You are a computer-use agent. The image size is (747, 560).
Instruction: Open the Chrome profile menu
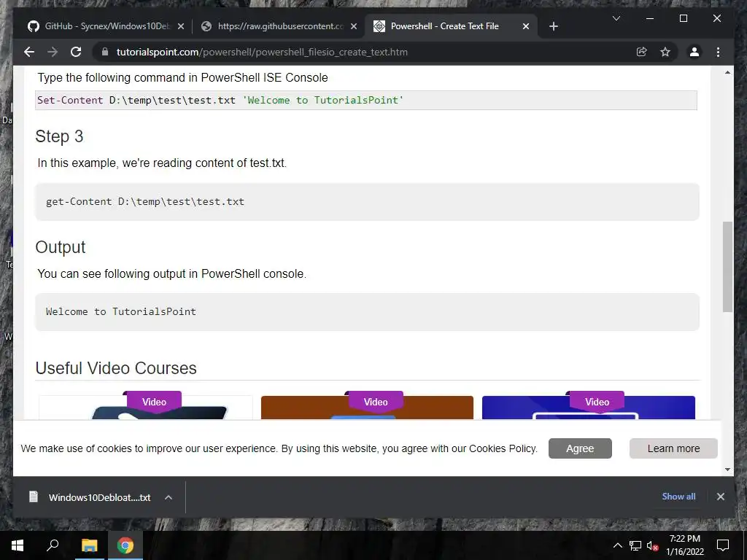click(694, 52)
